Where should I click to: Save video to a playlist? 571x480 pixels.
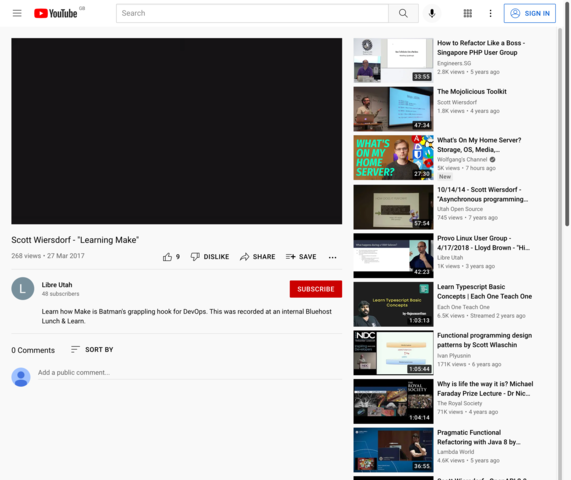click(301, 257)
